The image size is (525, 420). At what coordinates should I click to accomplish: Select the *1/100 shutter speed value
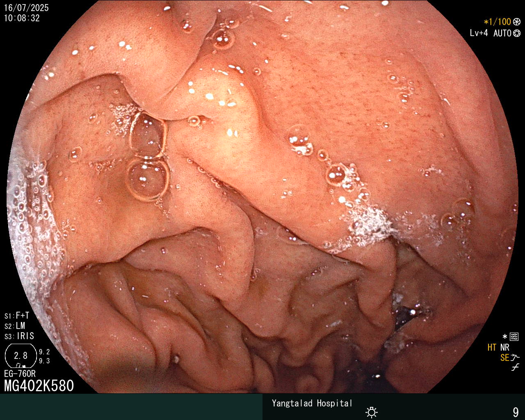(497, 22)
